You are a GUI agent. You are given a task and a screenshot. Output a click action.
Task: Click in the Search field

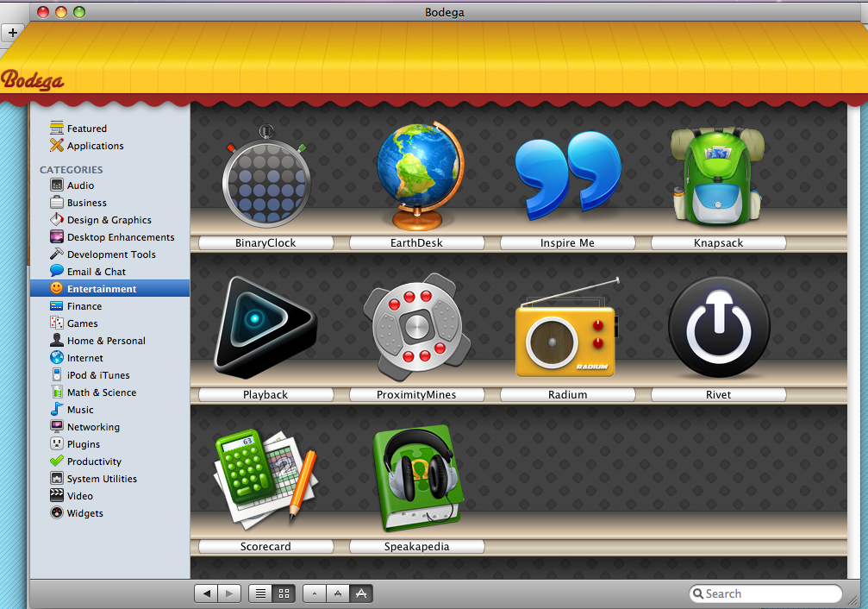(x=765, y=593)
